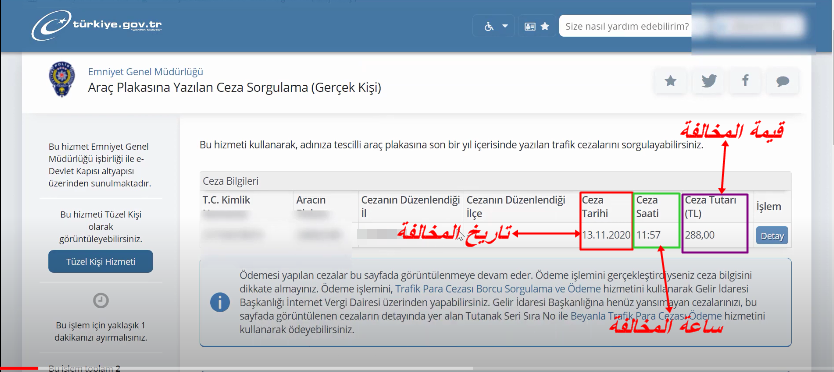Image resolution: width=834 pixels, height=372 pixels.
Task: Click the search field 'Size nasıl yardım edebilirim?'
Action: (627, 26)
